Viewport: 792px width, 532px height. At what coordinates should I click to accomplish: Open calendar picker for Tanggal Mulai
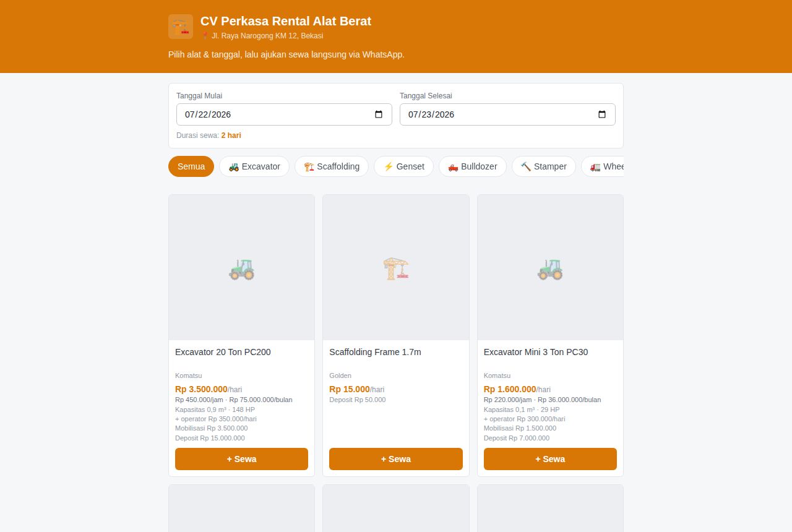379,114
